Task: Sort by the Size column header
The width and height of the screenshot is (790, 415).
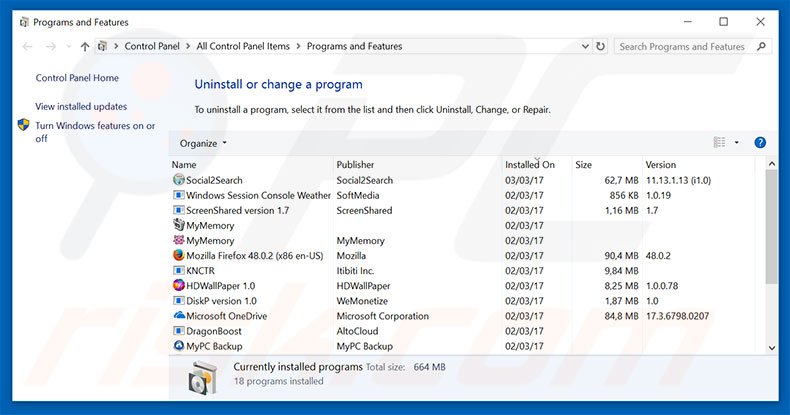Action: (607, 165)
